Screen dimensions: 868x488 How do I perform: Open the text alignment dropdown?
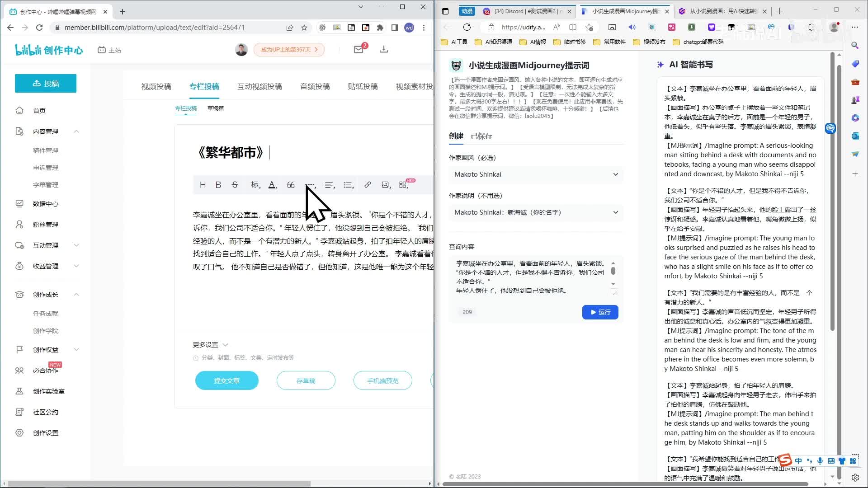point(330,185)
